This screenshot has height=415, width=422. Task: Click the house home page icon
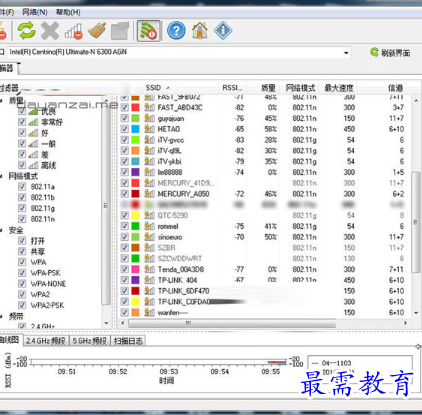coord(200,31)
